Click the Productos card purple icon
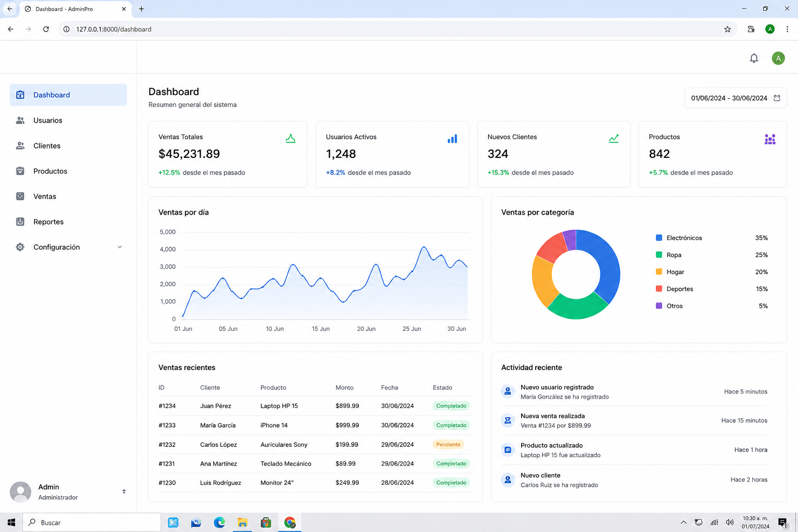The image size is (798, 532). (x=770, y=139)
